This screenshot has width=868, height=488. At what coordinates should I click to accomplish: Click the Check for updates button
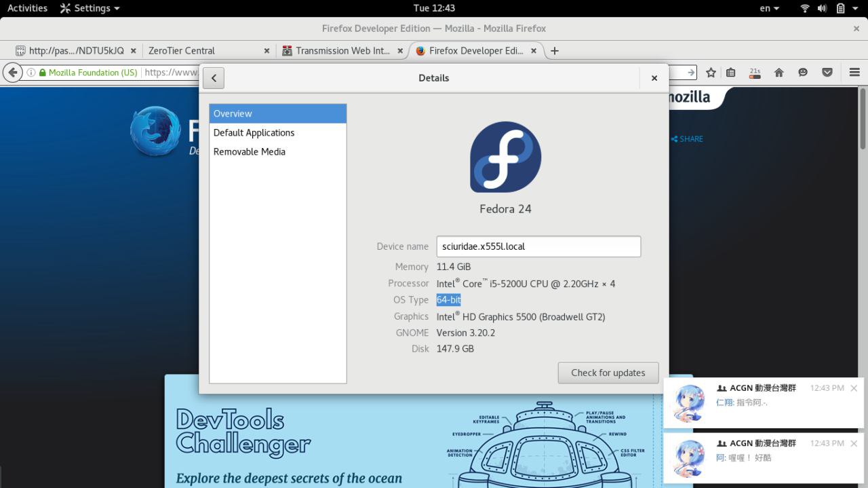tap(608, 373)
